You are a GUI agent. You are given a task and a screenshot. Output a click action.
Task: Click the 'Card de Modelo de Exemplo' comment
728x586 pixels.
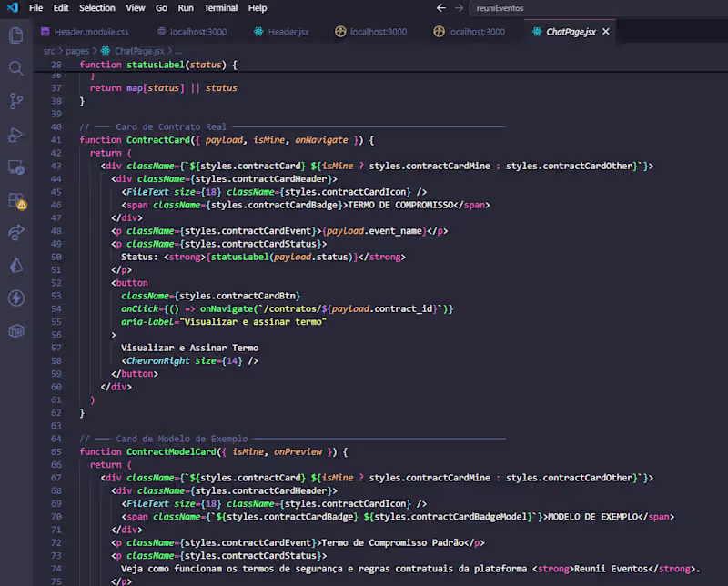pyautogui.click(x=181, y=439)
